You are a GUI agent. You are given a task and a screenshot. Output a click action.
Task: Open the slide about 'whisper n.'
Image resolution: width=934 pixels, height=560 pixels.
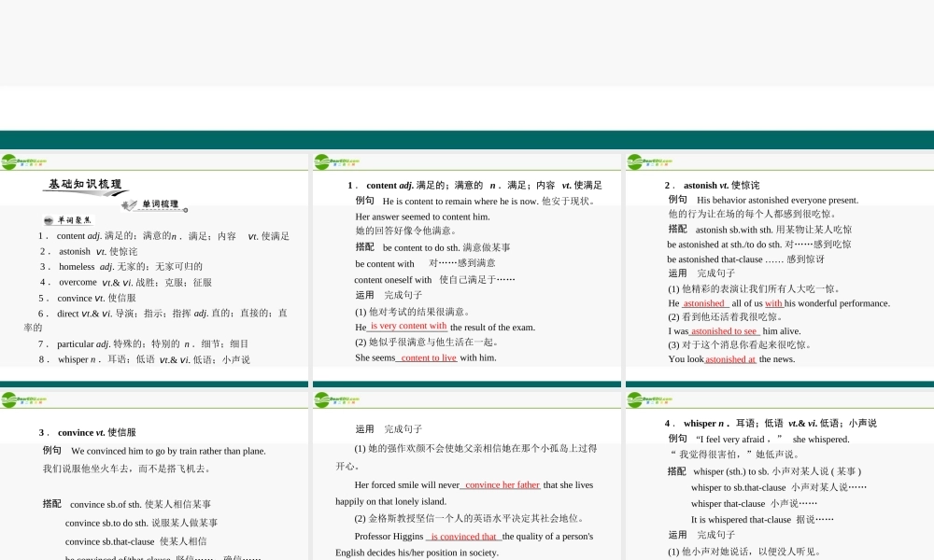780,475
